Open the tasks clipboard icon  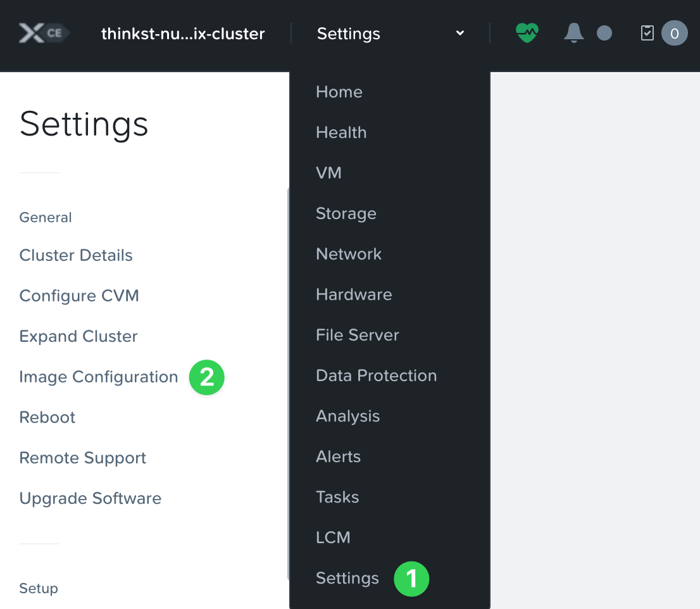(x=647, y=33)
